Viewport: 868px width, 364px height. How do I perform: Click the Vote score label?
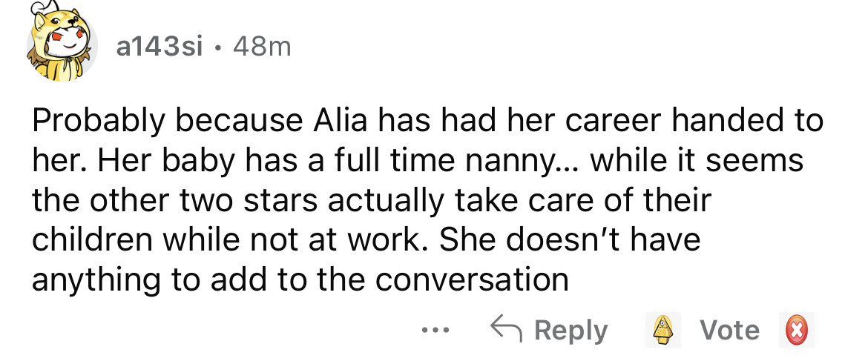[x=731, y=330]
